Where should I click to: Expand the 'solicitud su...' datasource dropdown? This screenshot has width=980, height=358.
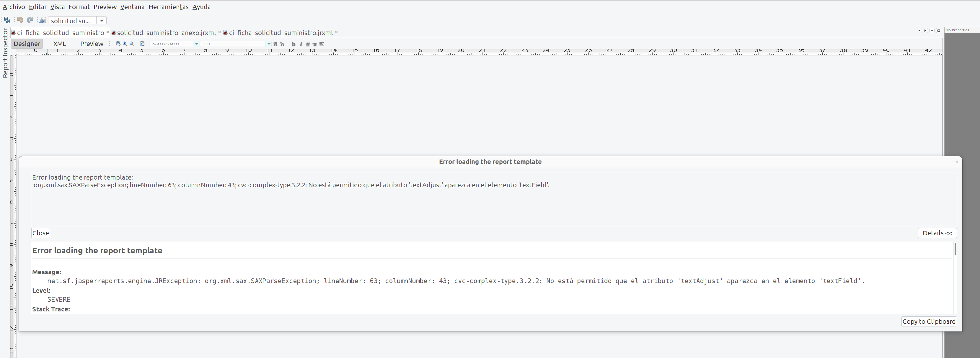[102, 21]
